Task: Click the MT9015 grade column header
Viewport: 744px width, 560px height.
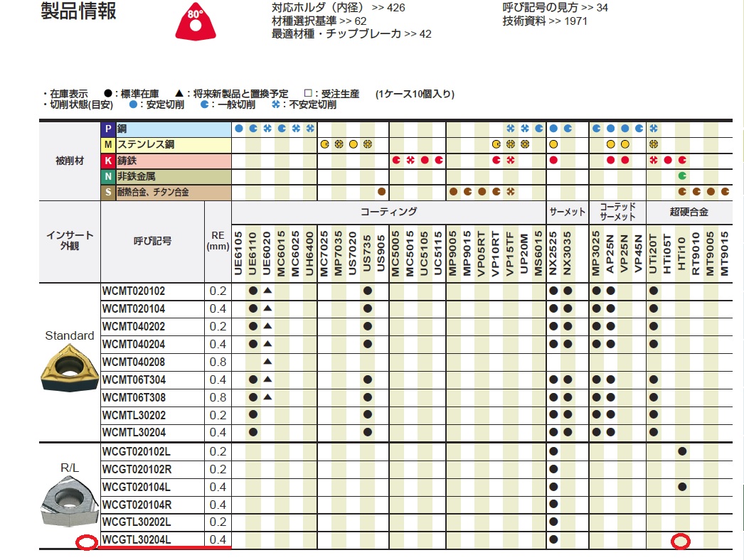Action: click(x=725, y=253)
